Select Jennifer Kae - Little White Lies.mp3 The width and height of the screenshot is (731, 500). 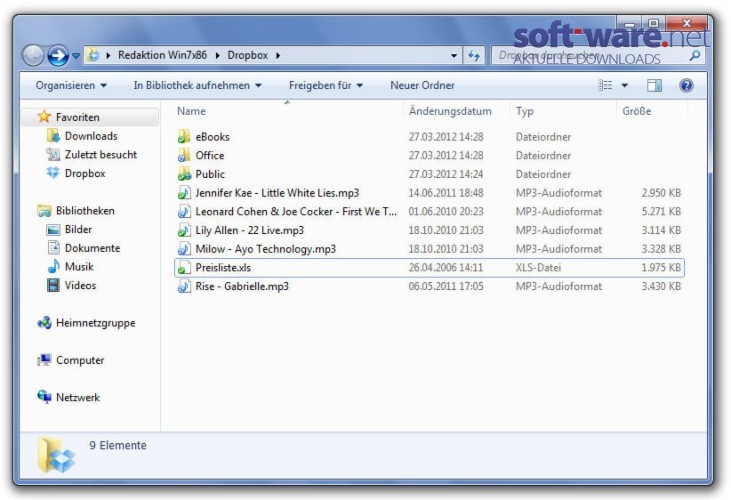(277, 192)
